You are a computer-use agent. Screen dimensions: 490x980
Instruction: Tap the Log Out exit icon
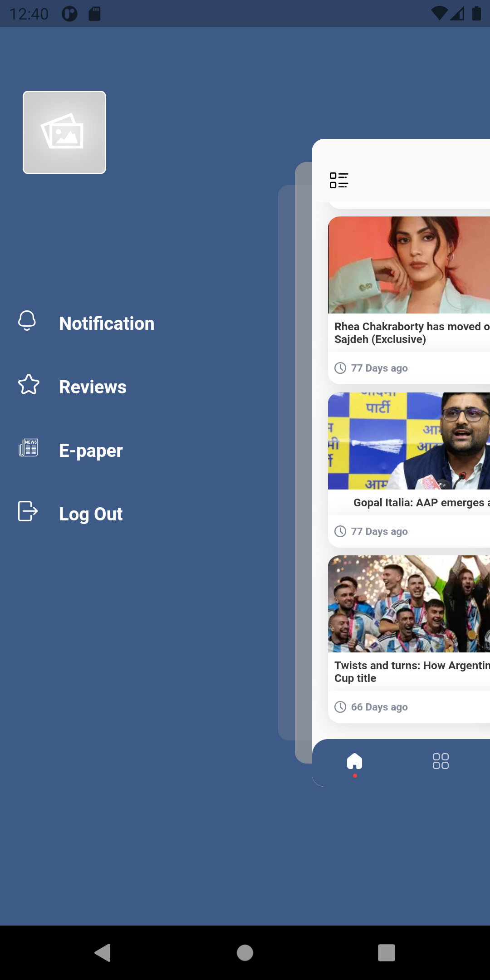coord(27,512)
